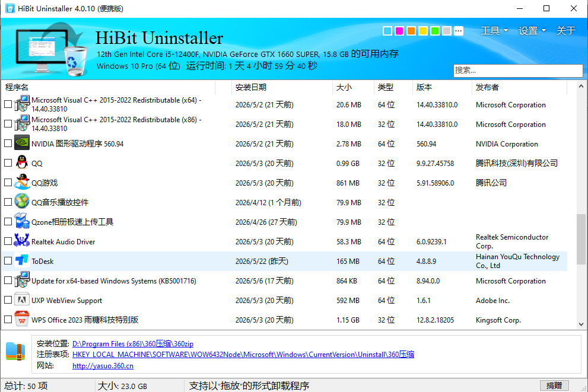Click the UXP WebView Support Adobe icon
588x392 pixels.
(22, 299)
